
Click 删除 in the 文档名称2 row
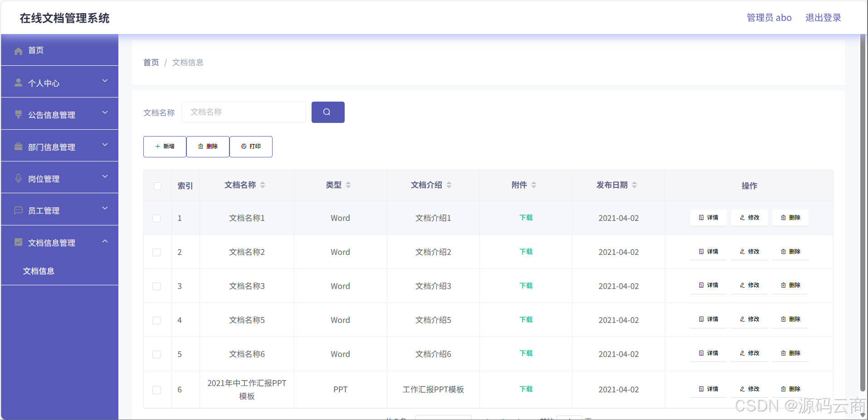(x=790, y=252)
